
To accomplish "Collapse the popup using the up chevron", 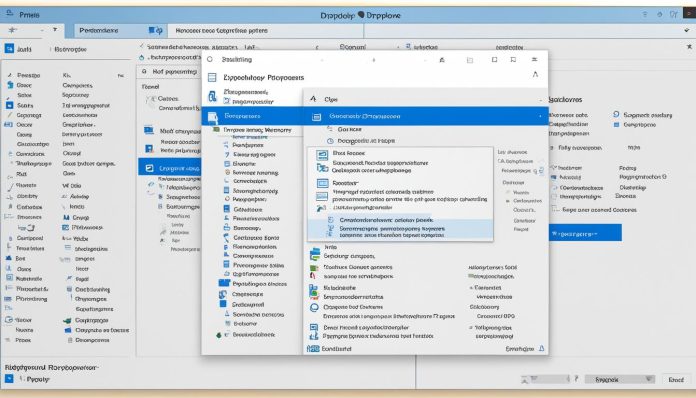I will coord(535,75).
